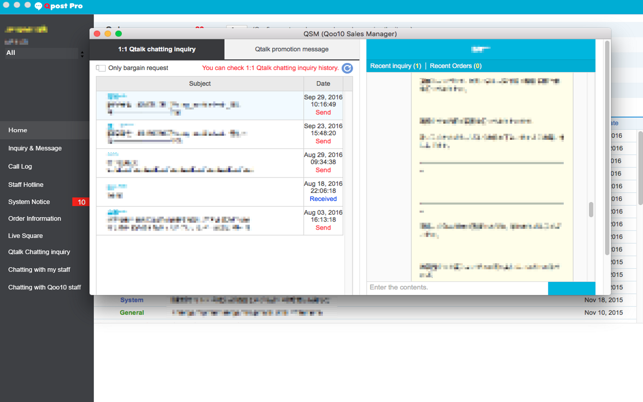Open Chatting with Qoo10 staff
The width and height of the screenshot is (643, 402).
pyautogui.click(x=44, y=287)
